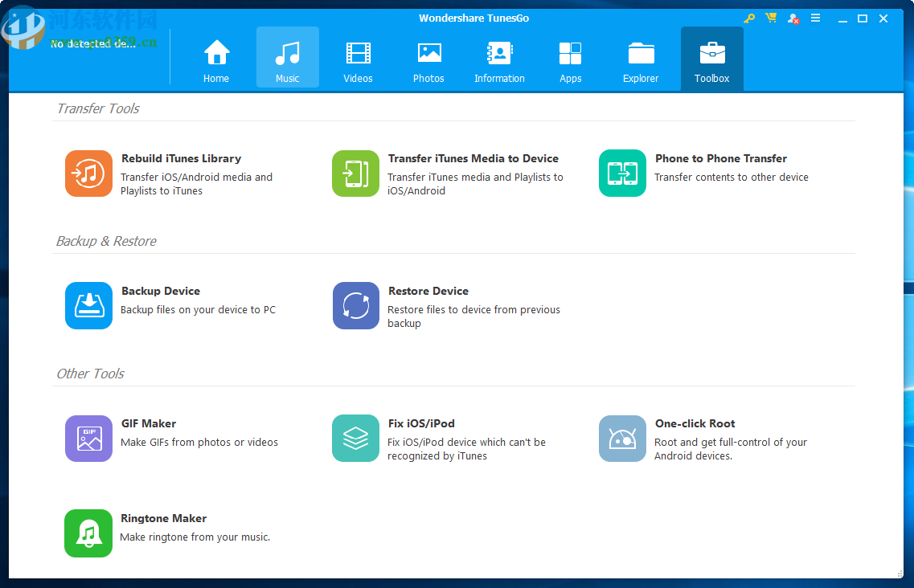
Task: Open the Videos tab
Action: (358, 61)
